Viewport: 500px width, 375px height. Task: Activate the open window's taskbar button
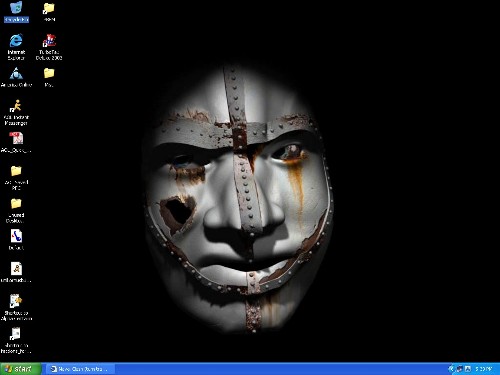click(80, 369)
